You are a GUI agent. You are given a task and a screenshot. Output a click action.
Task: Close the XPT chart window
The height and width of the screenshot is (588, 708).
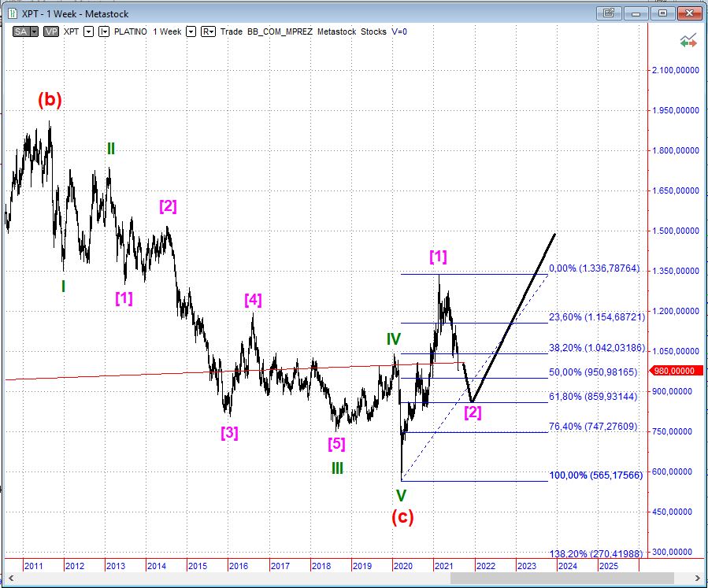tap(689, 13)
